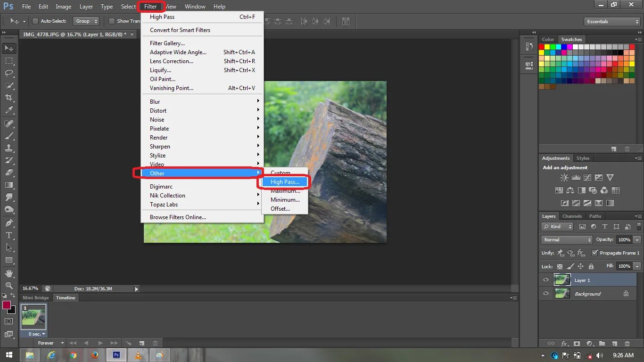Image resolution: width=644 pixels, height=362 pixels.
Task: Select the Pen tool
Action: click(x=9, y=223)
